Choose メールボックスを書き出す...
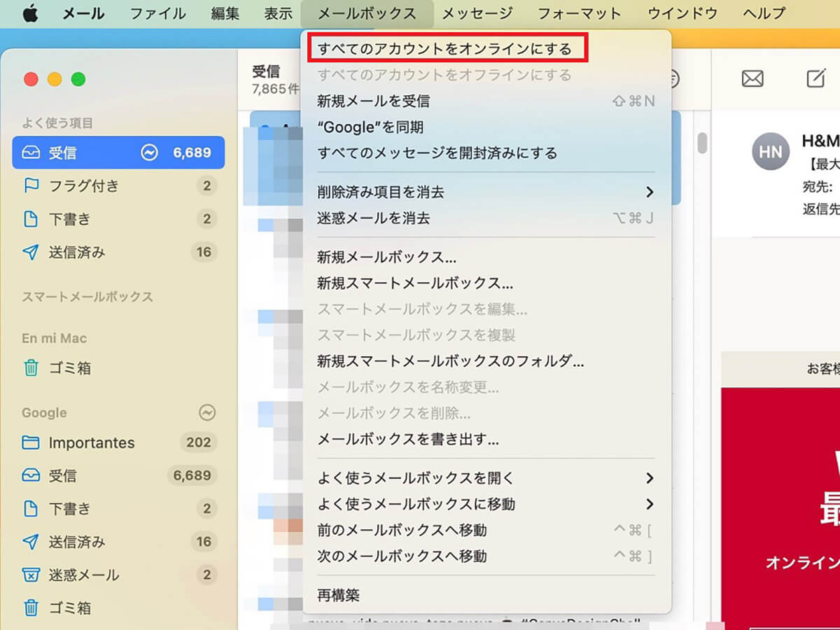Viewport: 840px width, 630px height. pyautogui.click(x=486, y=440)
